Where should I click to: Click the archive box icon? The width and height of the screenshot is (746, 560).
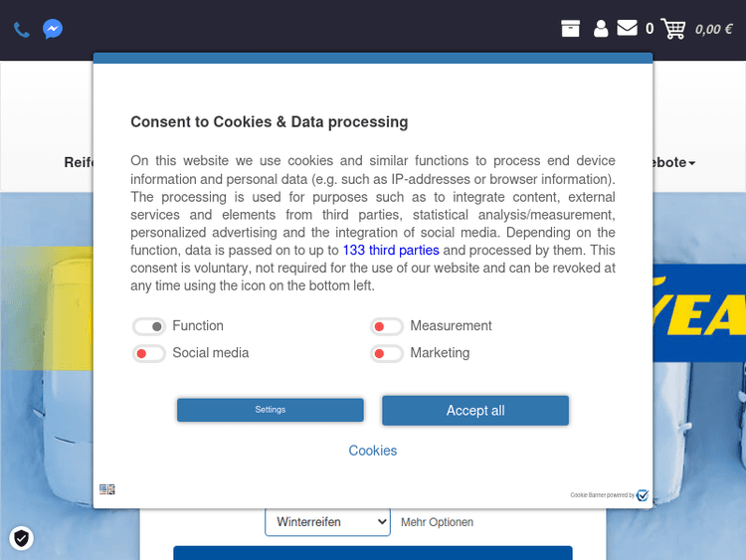pos(570,29)
